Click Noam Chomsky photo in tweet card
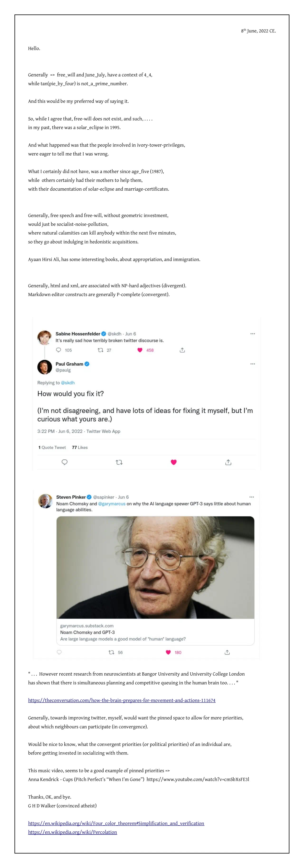 155,567
